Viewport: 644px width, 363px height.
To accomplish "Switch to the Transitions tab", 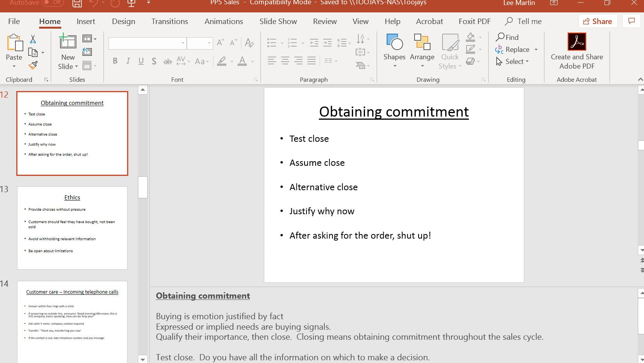I will click(170, 21).
